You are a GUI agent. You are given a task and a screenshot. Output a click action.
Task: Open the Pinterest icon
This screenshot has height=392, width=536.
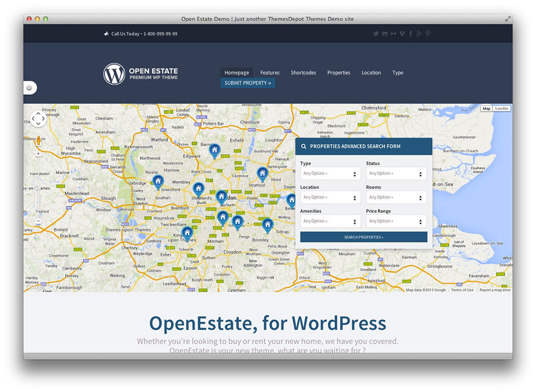[428, 34]
